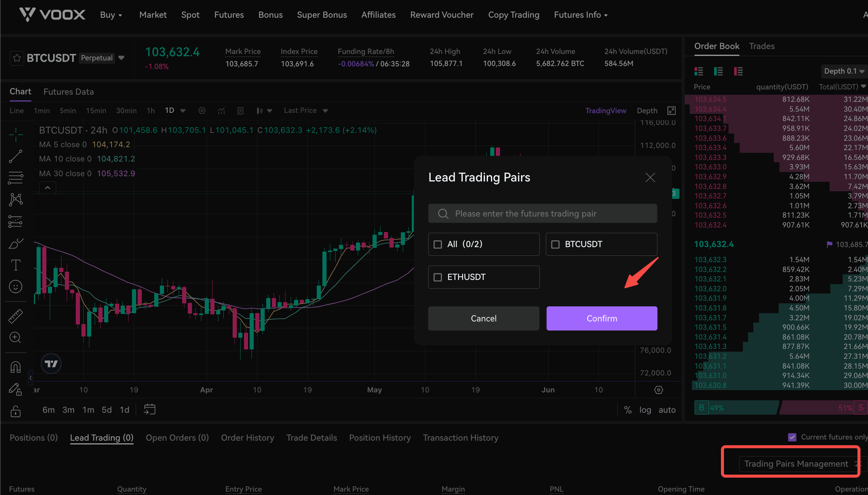Open chart axis settings icon
Screen dimensions: 868x495
659,390
